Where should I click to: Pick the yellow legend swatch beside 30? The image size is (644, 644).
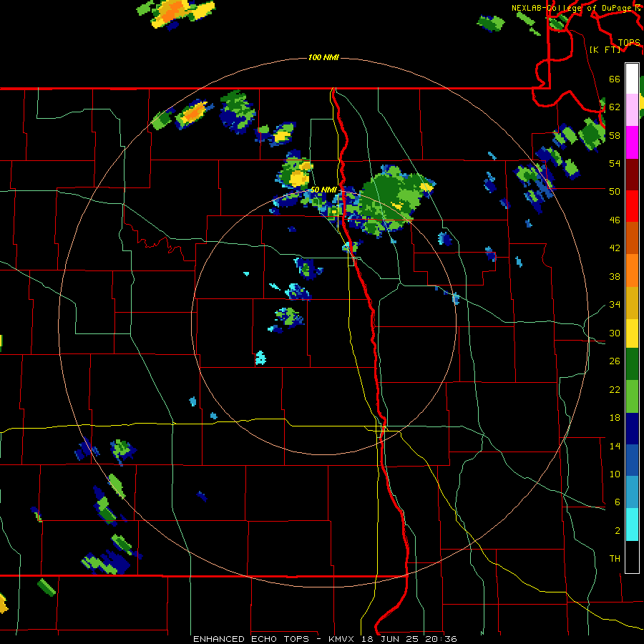point(632,333)
